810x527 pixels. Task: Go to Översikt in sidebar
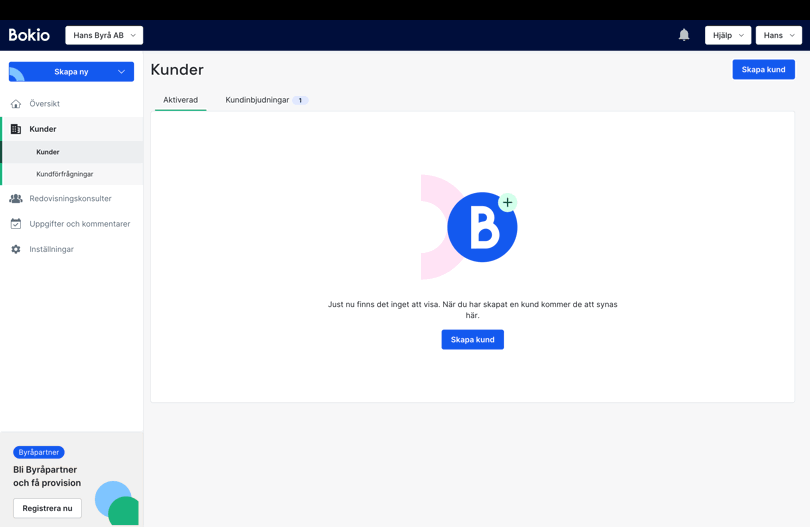click(x=71, y=104)
